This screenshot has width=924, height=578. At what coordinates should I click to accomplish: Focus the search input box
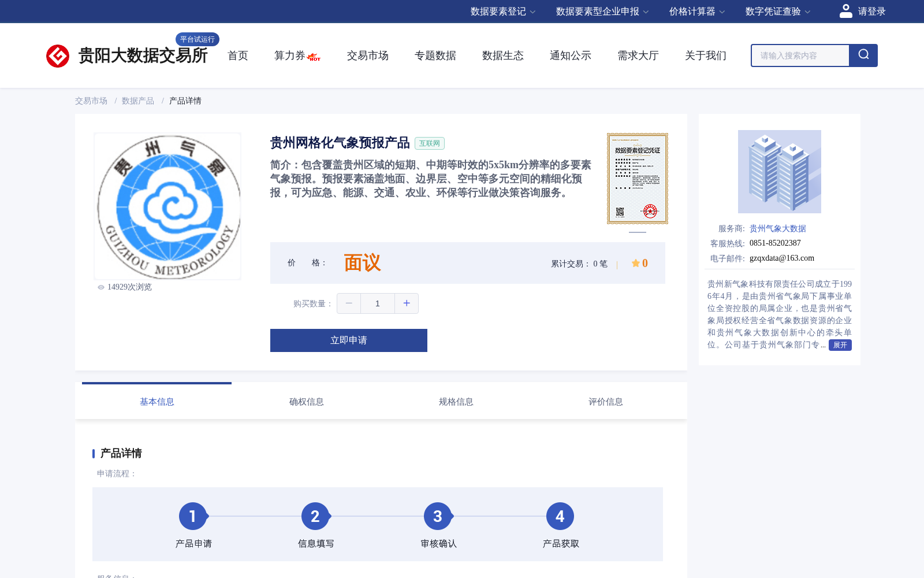[800, 55]
